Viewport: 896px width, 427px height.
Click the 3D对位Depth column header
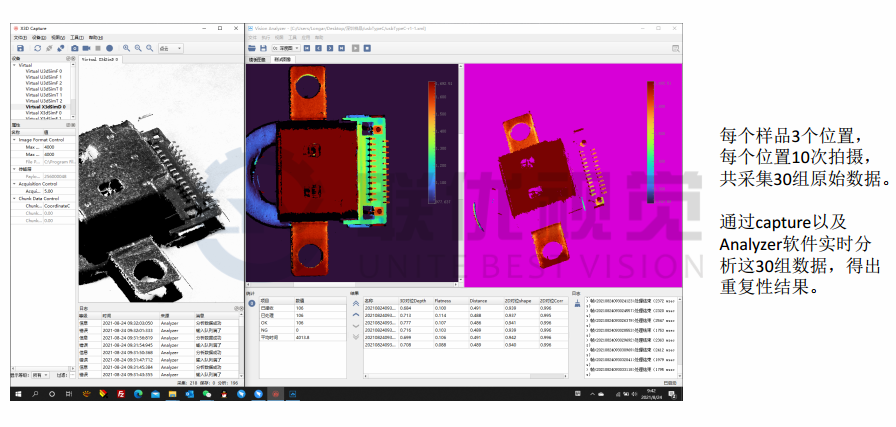click(x=413, y=299)
